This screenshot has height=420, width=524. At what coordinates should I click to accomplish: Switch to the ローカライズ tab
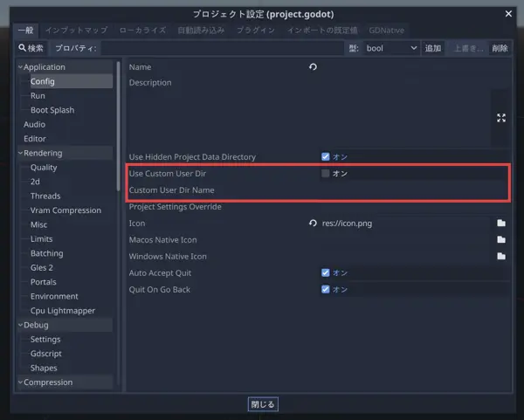pos(142,31)
